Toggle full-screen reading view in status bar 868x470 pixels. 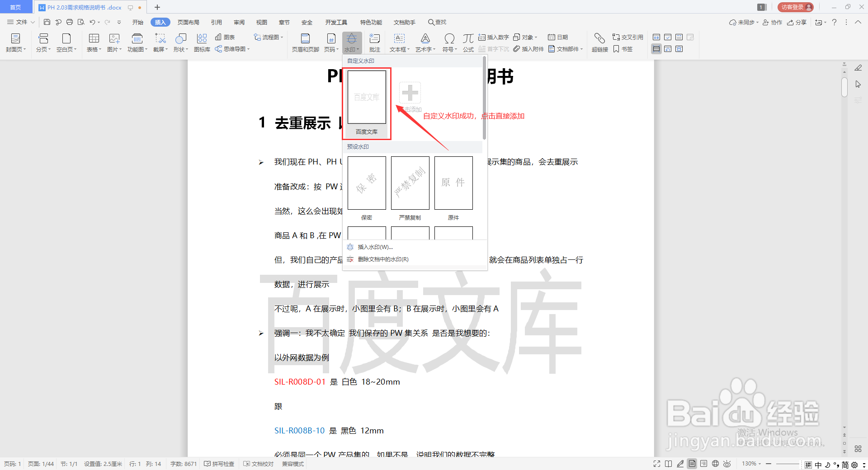[656, 464]
